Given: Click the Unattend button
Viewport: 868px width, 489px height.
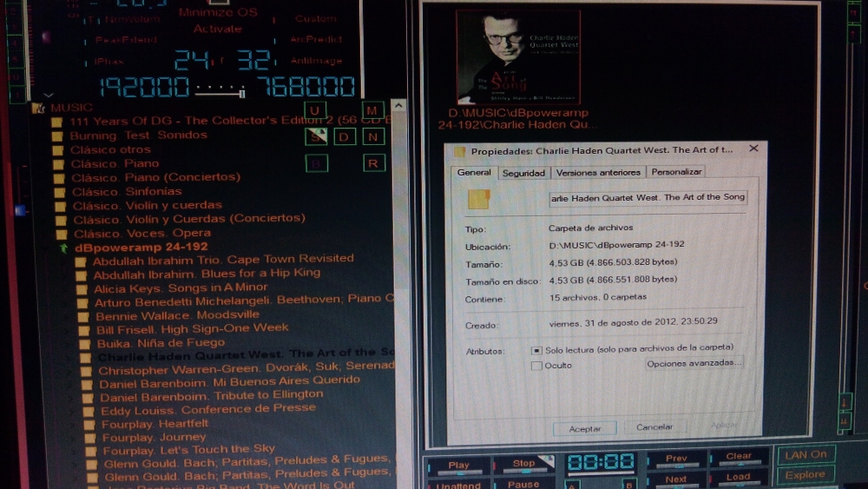Looking at the screenshot, I should 458,486.
